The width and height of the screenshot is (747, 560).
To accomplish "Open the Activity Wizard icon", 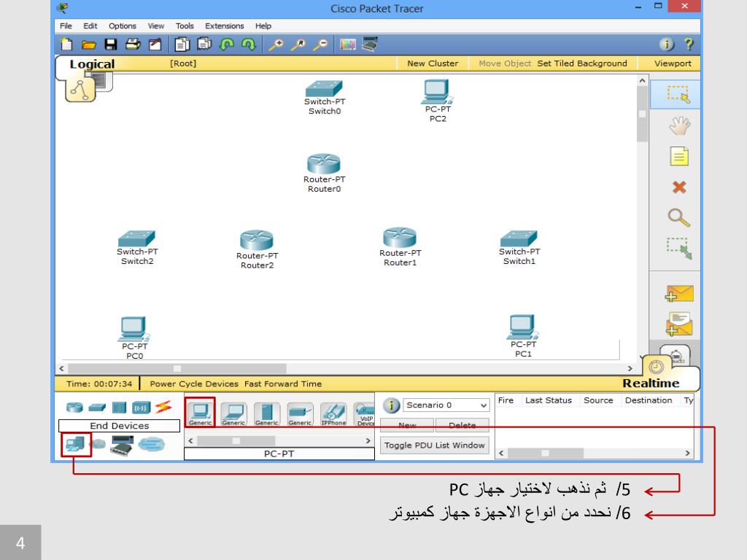I will pos(155,44).
